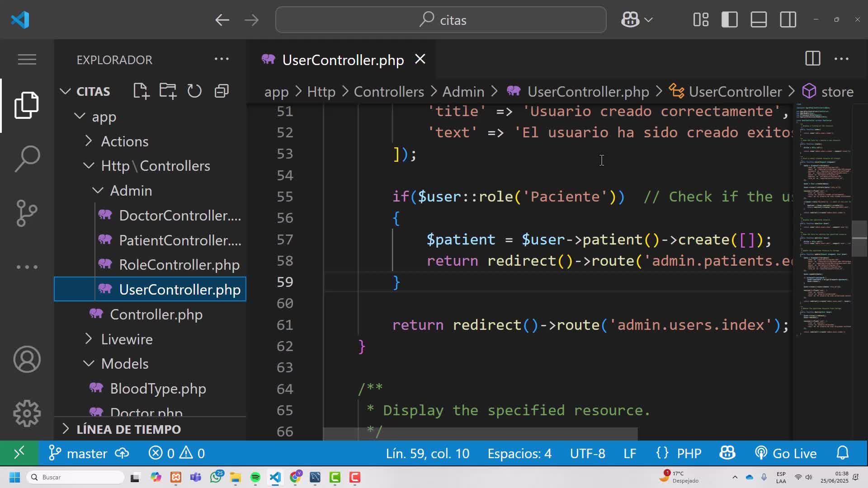Open RoleController.php in Explorer
Image resolution: width=868 pixels, height=488 pixels.
[x=150, y=265]
